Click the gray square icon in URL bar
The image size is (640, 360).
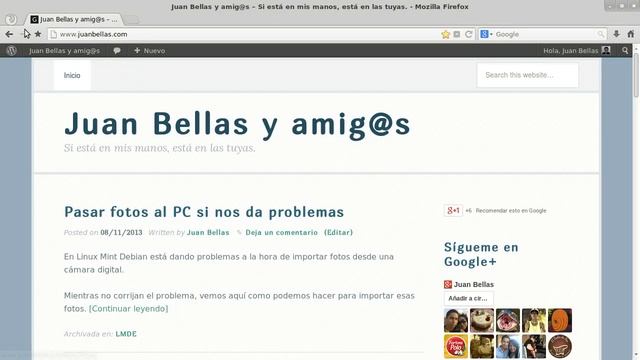pyautogui.click(x=457, y=34)
